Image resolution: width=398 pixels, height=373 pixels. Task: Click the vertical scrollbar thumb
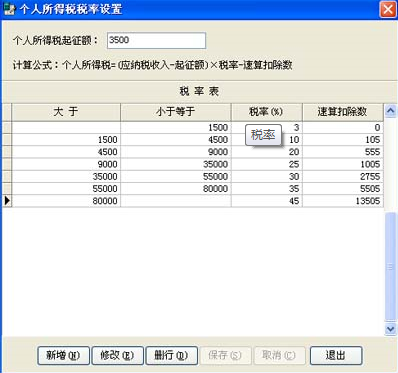[390, 267]
